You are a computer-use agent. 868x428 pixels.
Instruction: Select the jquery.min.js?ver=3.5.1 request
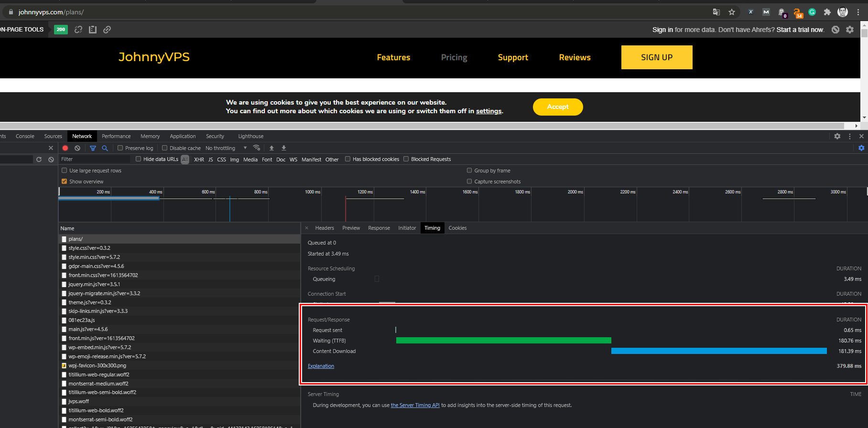[179, 284]
